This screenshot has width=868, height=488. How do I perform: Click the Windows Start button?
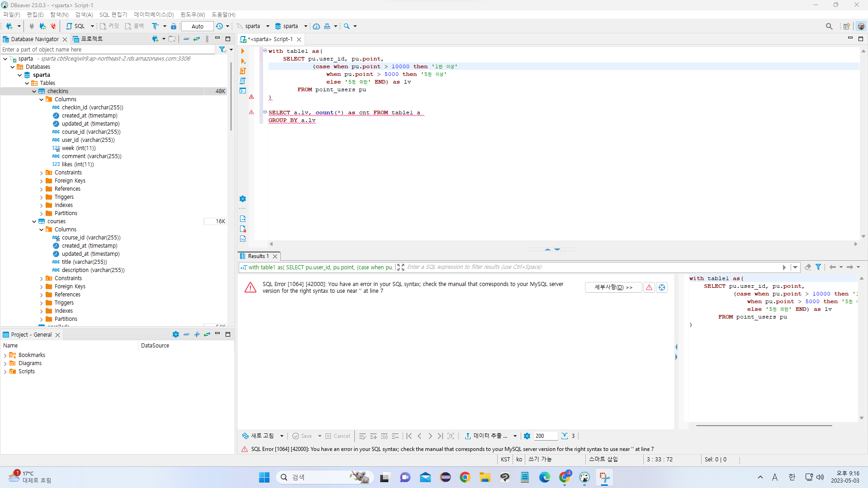click(264, 477)
